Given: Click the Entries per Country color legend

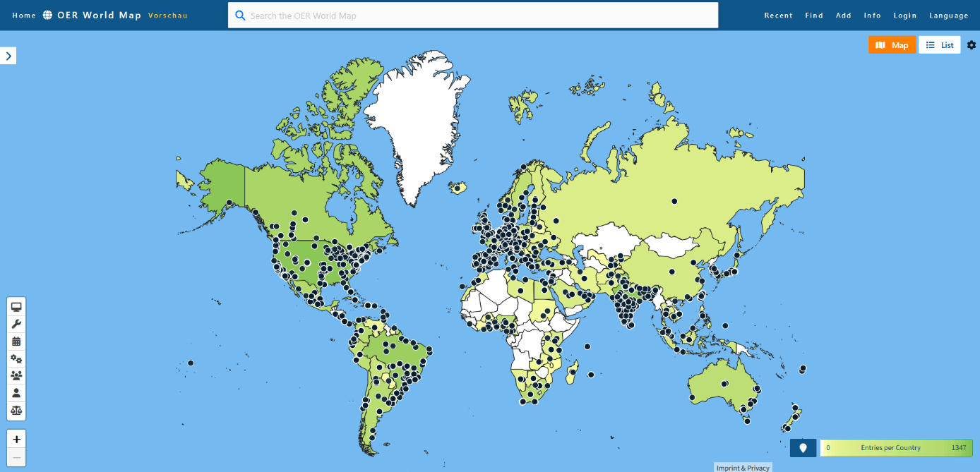Looking at the screenshot, I should tap(897, 447).
